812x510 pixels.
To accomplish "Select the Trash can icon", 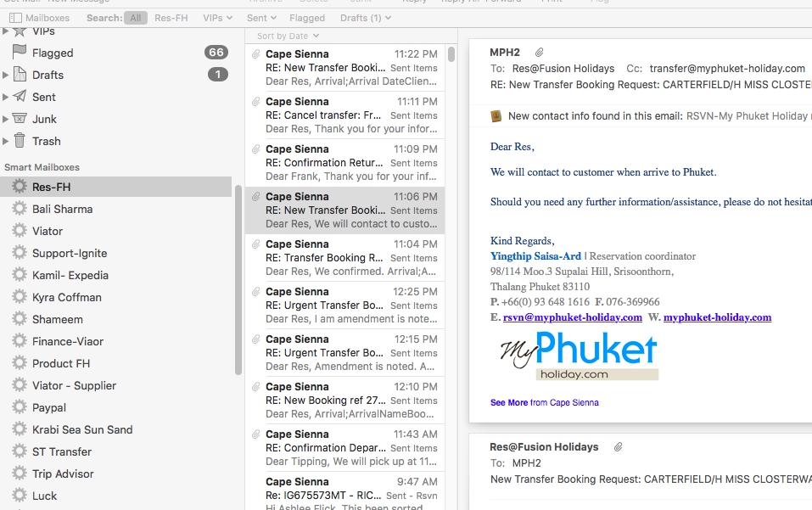I will coord(20,140).
